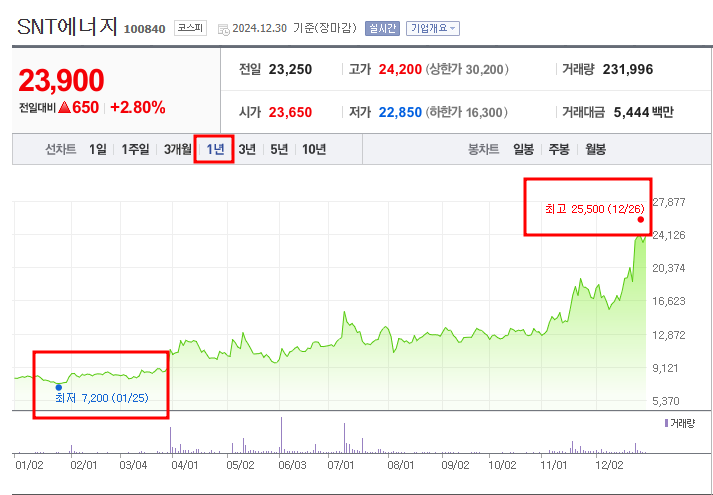Click the 2024.12.30 기준(장마감) date text
Screen dimensions: 713x495
(x=294, y=28)
